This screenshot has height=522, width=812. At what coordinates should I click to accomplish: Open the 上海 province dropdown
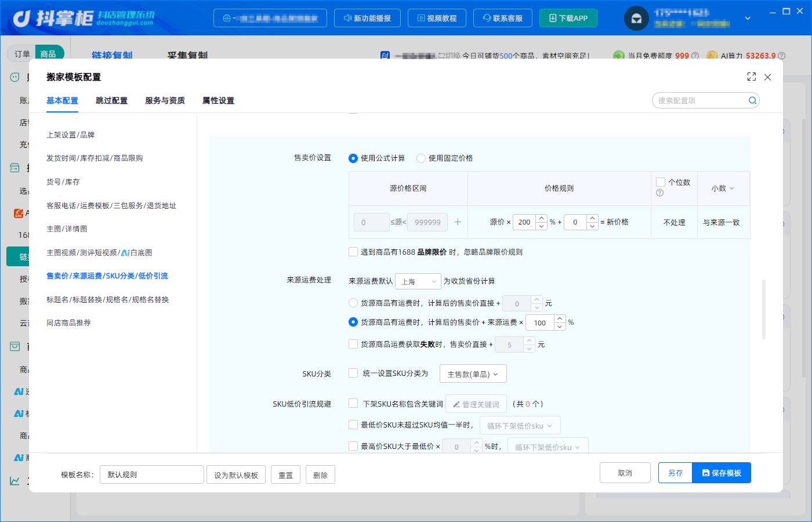(x=418, y=281)
